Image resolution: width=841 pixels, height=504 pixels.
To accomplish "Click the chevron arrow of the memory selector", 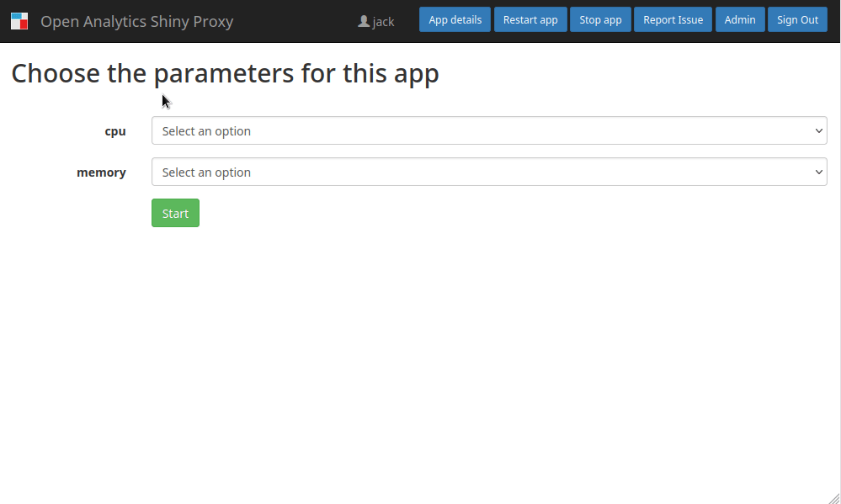I will [818, 172].
